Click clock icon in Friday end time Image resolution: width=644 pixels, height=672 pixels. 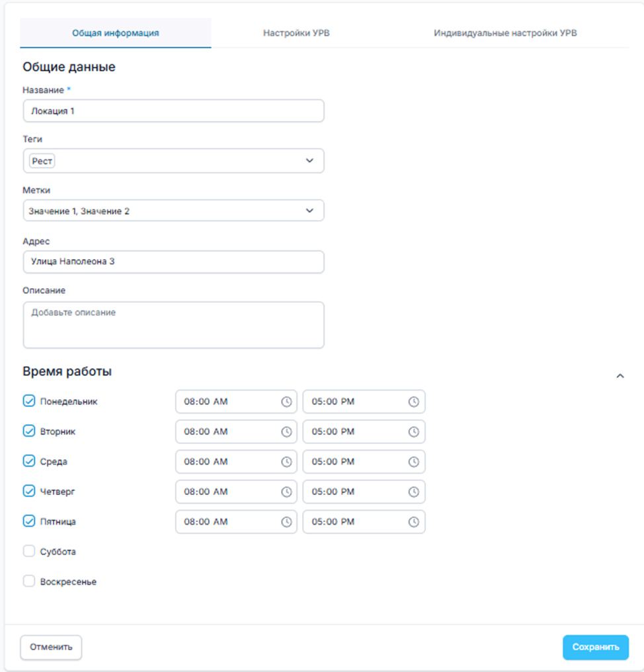click(x=413, y=522)
